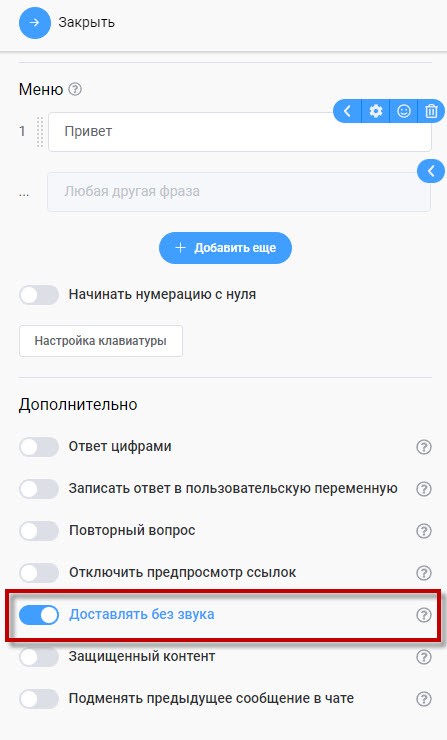Click the Привет text input field

tap(240, 132)
